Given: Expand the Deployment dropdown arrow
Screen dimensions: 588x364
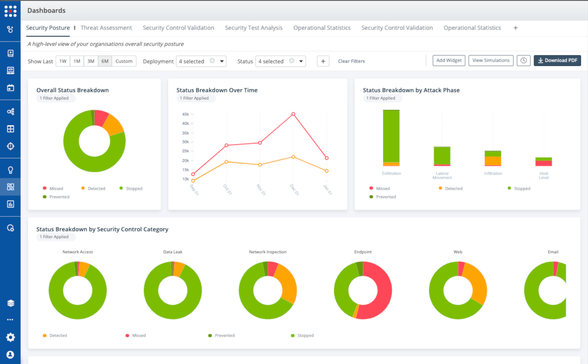Looking at the screenshot, I should (222, 61).
